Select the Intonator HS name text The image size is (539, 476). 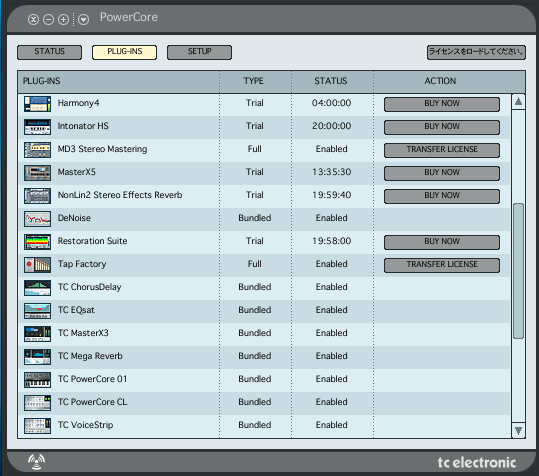(83, 126)
